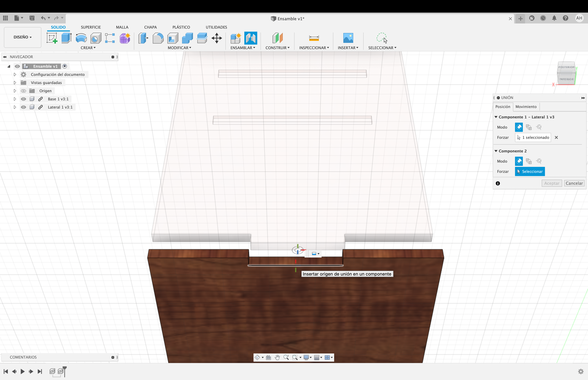Viewport: 588px width, 380px height.
Task: Select the Fillet tool icon
Action: (x=158, y=38)
